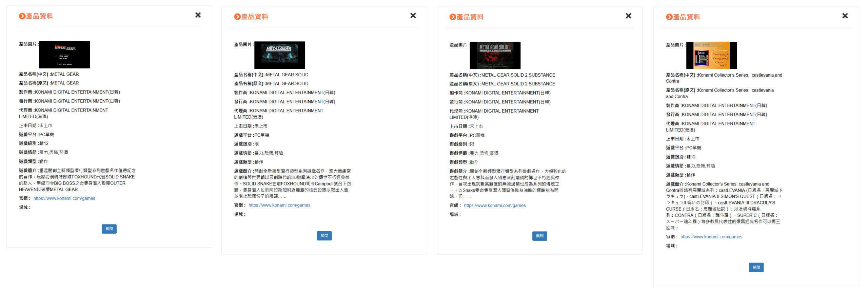Image resolution: width=868 pixels, height=294 pixels.
Task: Click the orange arrow icon in METAL GEAR SOLID panel header
Action: (237, 17)
